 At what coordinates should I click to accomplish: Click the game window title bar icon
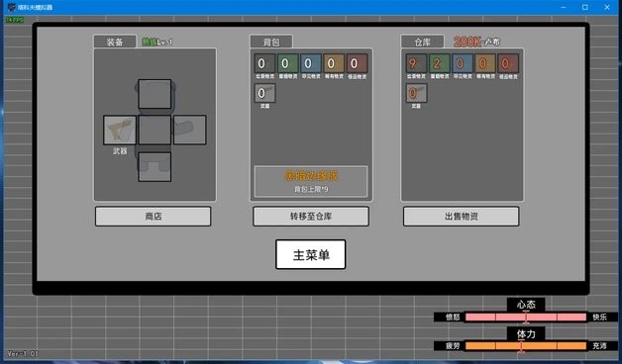coord(12,7)
